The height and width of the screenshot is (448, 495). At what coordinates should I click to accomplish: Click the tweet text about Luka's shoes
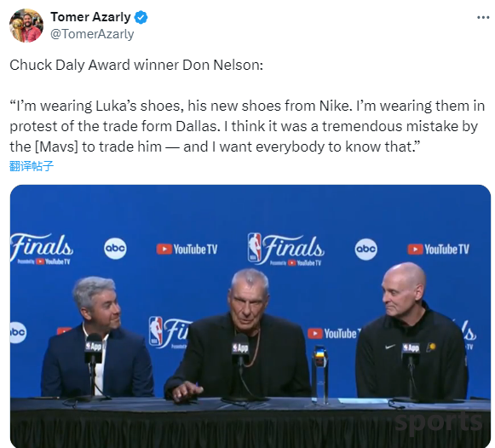(247, 126)
